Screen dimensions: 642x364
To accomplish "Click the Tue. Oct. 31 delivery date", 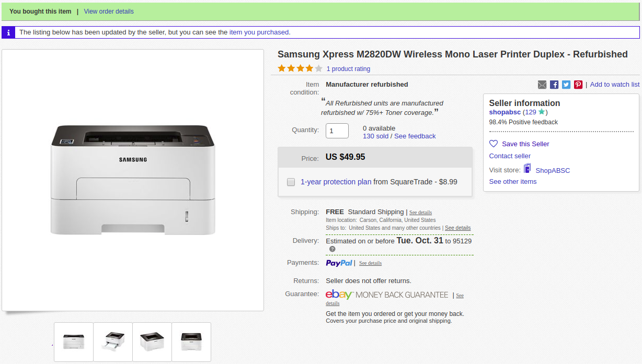I will 420,241.
